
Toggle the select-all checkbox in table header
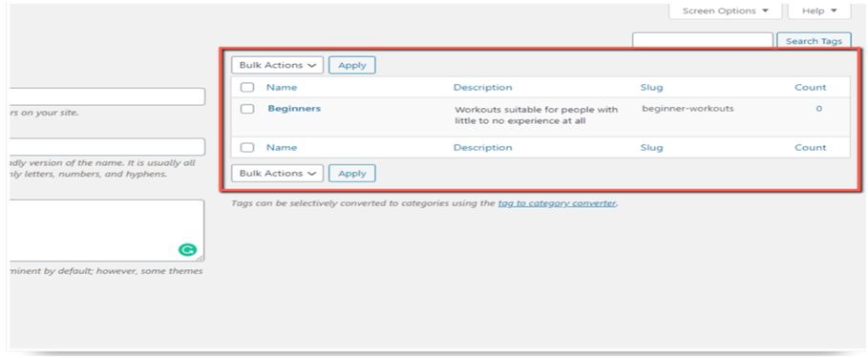[247, 88]
